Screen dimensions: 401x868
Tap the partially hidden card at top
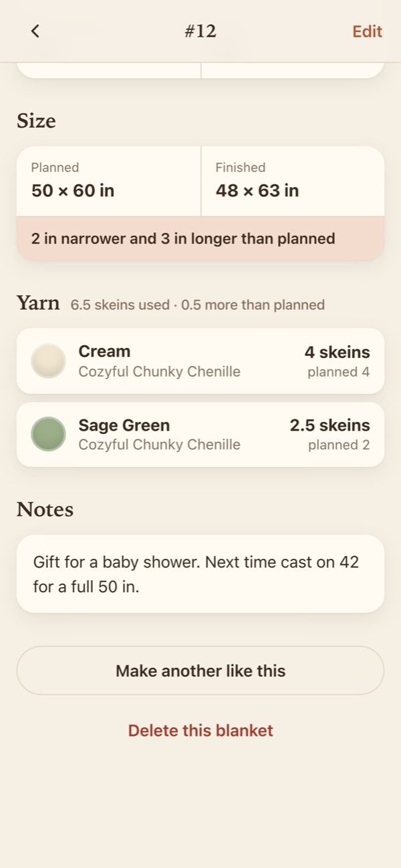[x=200, y=70]
